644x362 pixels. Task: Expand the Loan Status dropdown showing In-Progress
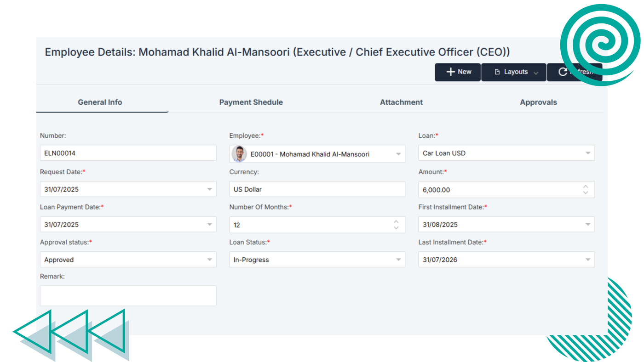[398, 260]
